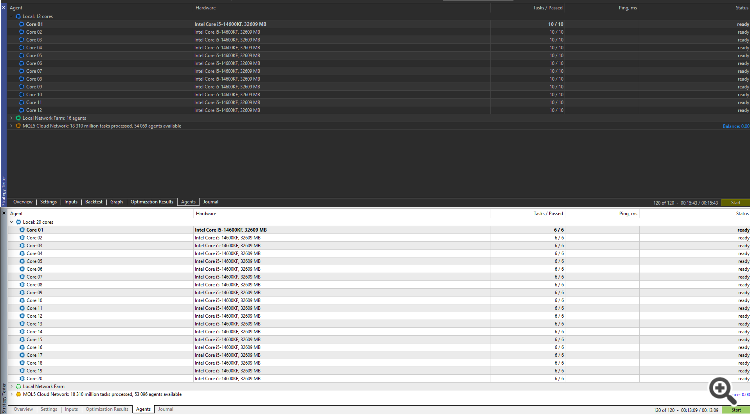Select the MQL5 Cloud Network row in light panel

click(x=378, y=395)
